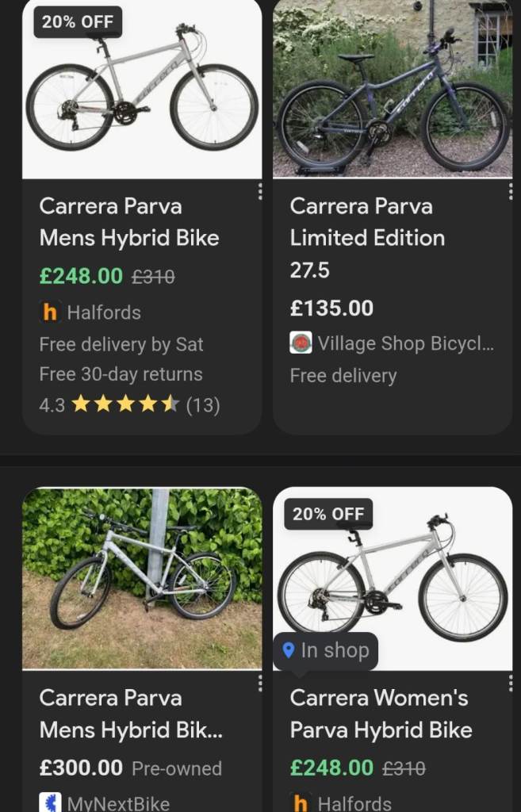Click the 4.3 star rating
This screenshot has width=521, height=812.
[x=129, y=405]
